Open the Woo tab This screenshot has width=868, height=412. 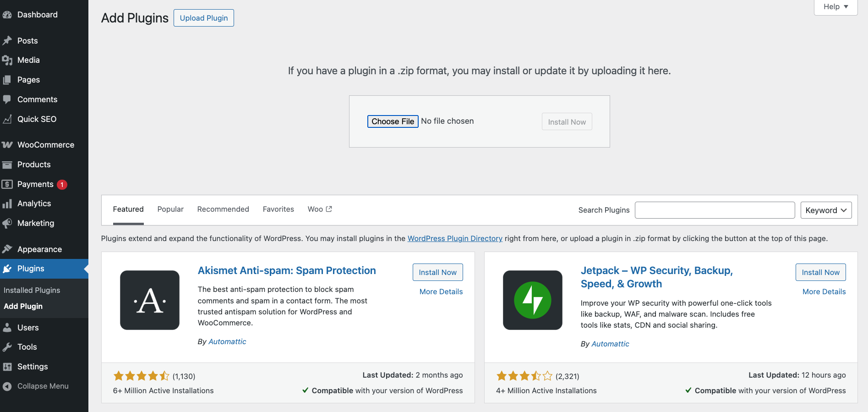pyautogui.click(x=320, y=209)
